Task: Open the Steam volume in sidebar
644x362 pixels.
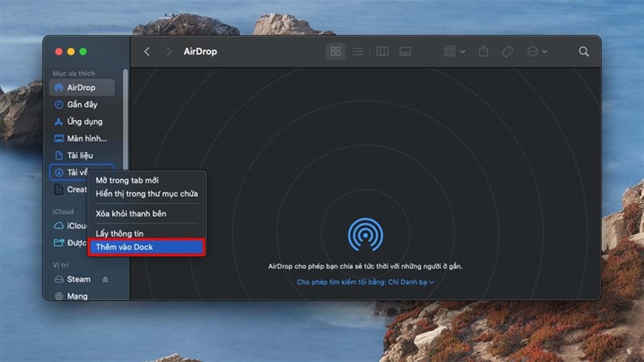Action: click(72, 279)
